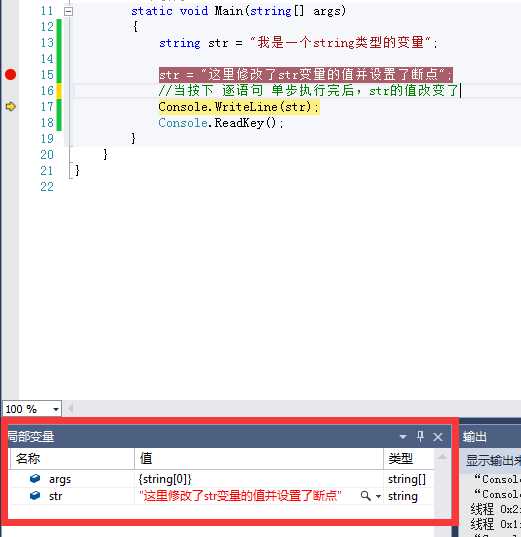
Task: Open the visualizer dropdown arrow next to the magnifier
Action: pyautogui.click(x=378, y=496)
